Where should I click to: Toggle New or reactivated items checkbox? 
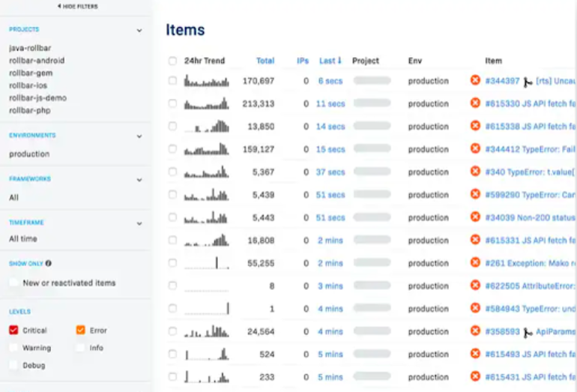[13, 283]
